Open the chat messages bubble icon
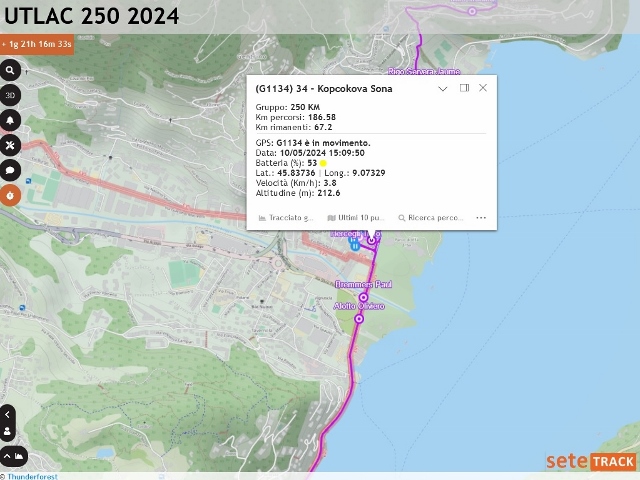This screenshot has width=640, height=480. [x=10, y=170]
